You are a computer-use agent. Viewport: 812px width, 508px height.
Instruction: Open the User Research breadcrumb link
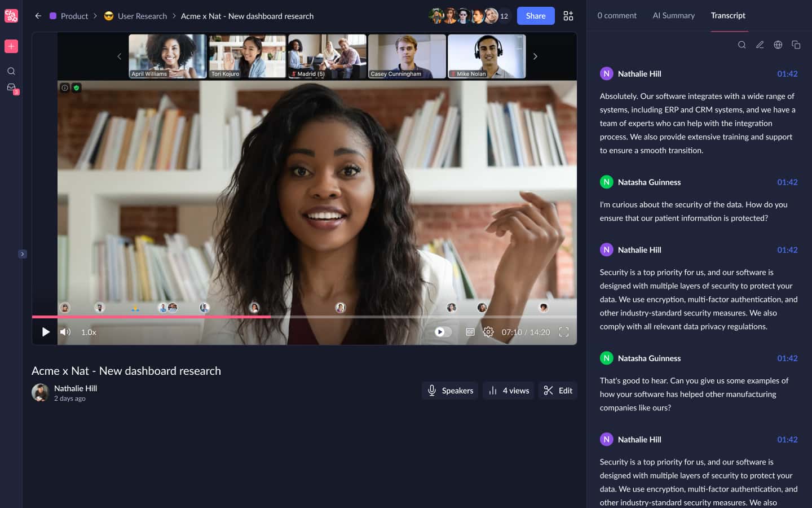(x=142, y=16)
